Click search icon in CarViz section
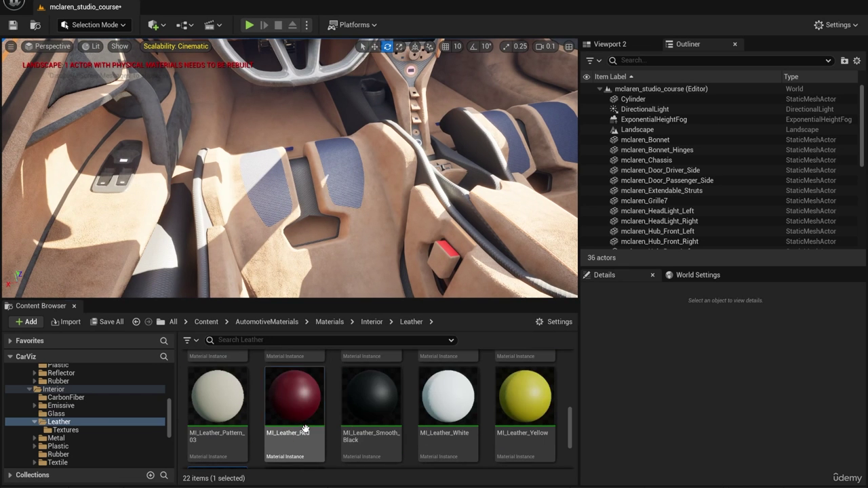 click(x=163, y=357)
